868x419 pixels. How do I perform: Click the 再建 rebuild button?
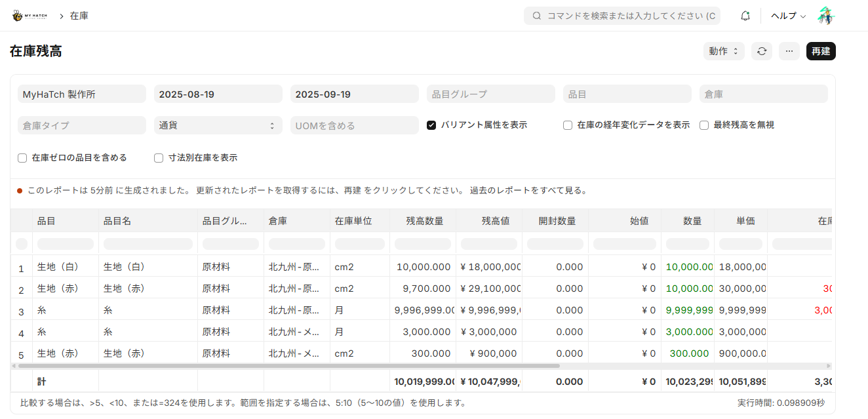pyautogui.click(x=821, y=50)
